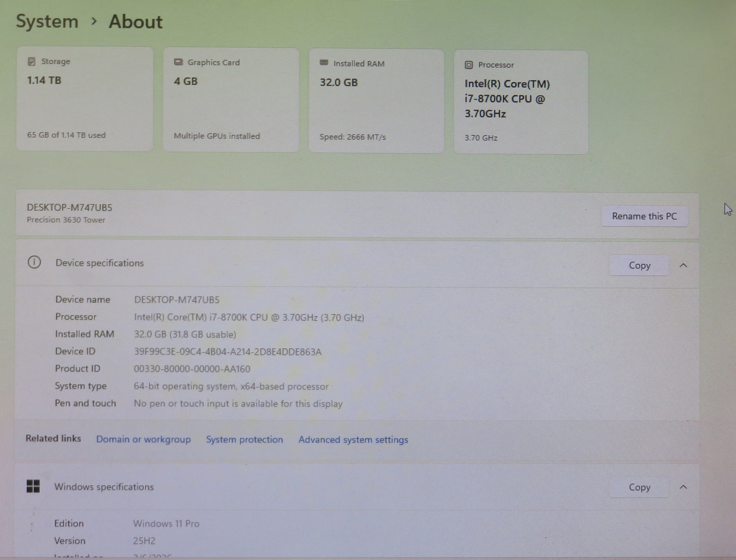Click the Processor chip icon

coord(468,65)
